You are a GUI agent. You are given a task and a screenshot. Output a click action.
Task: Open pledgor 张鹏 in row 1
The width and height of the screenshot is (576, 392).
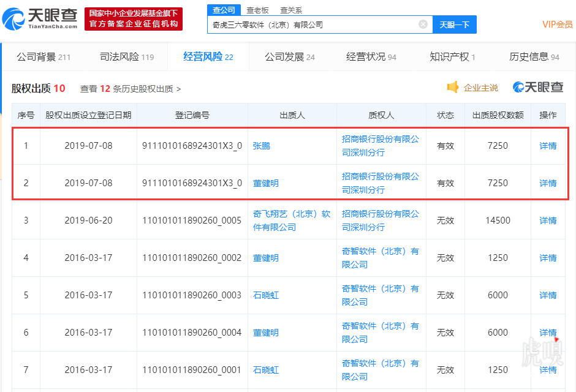[262, 146]
